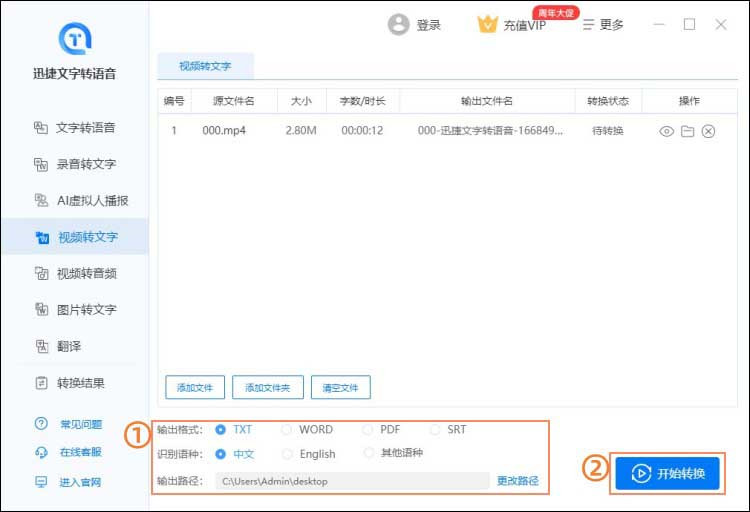Click the 字数/时长 column header
The width and height of the screenshot is (750, 512).
362,101
